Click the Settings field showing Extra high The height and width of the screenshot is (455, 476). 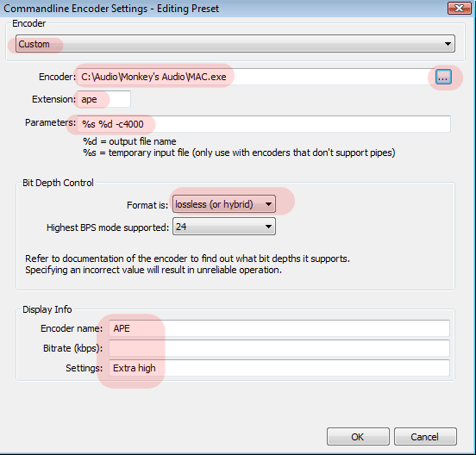(279, 368)
